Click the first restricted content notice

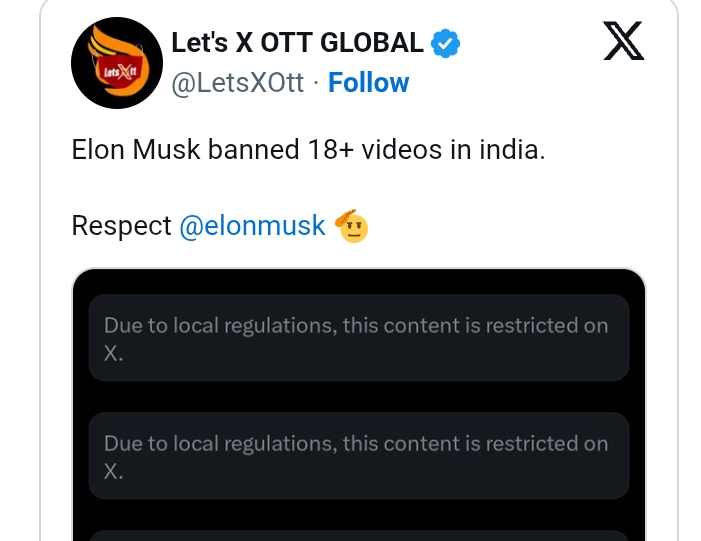click(358, 338)
